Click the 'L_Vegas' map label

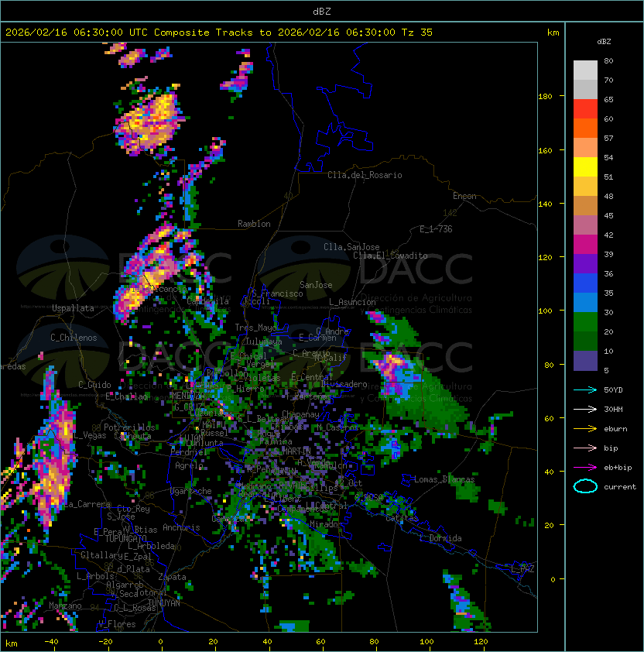pyautogui.click(x=89, y=435)
